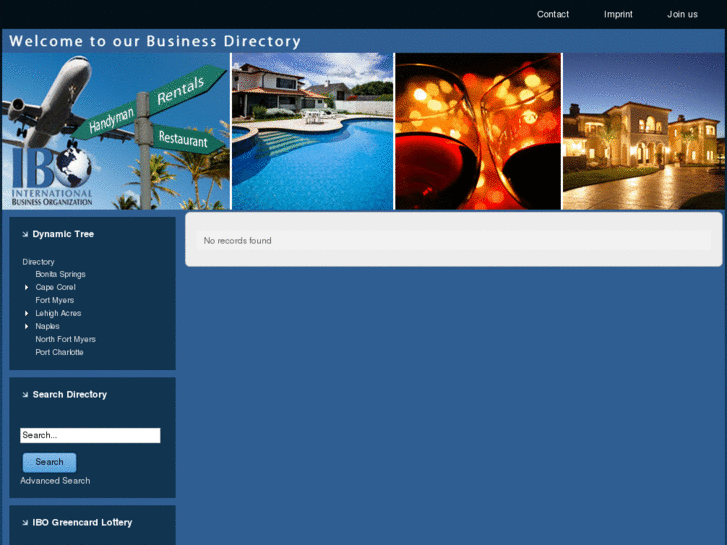This screenshot has height=545, width=727.
Task: Open the Directory root link
Action: [38, 262]
